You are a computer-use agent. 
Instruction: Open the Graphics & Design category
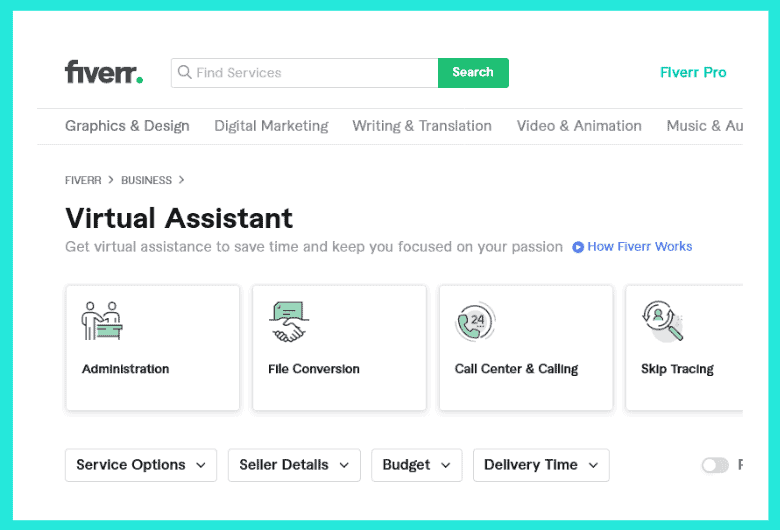(x=127, y=126)
